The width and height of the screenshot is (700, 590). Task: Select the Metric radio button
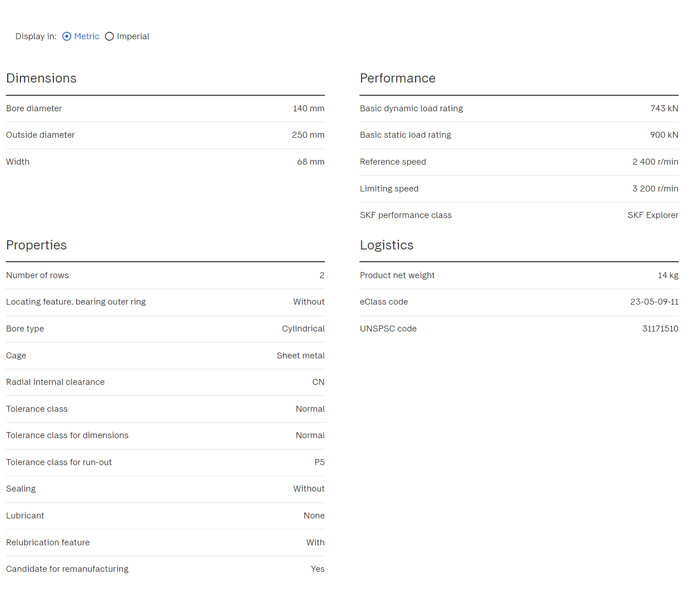click(x=67, y=36)
